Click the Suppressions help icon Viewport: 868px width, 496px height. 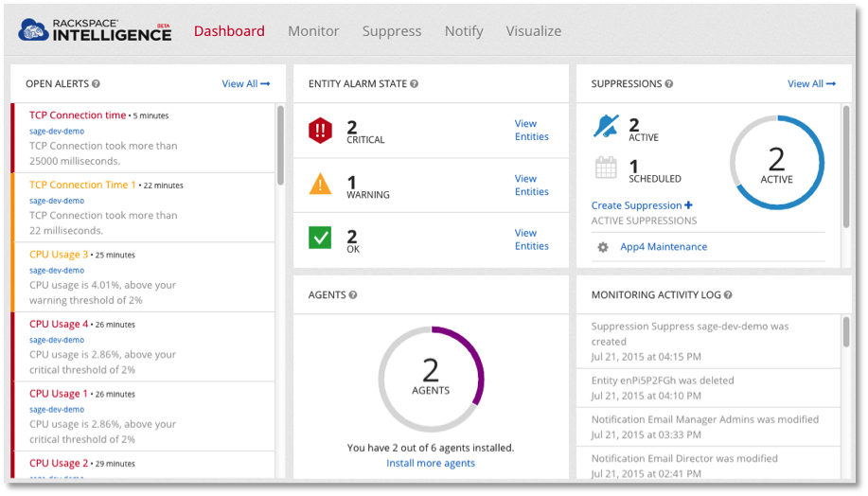tap(668, 83)
